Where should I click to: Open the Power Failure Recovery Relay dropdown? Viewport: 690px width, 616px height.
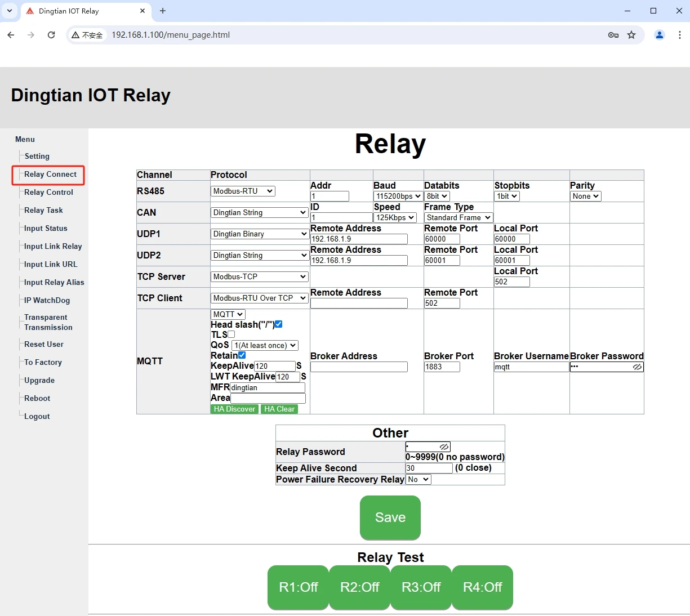click(x=418, y=480)
